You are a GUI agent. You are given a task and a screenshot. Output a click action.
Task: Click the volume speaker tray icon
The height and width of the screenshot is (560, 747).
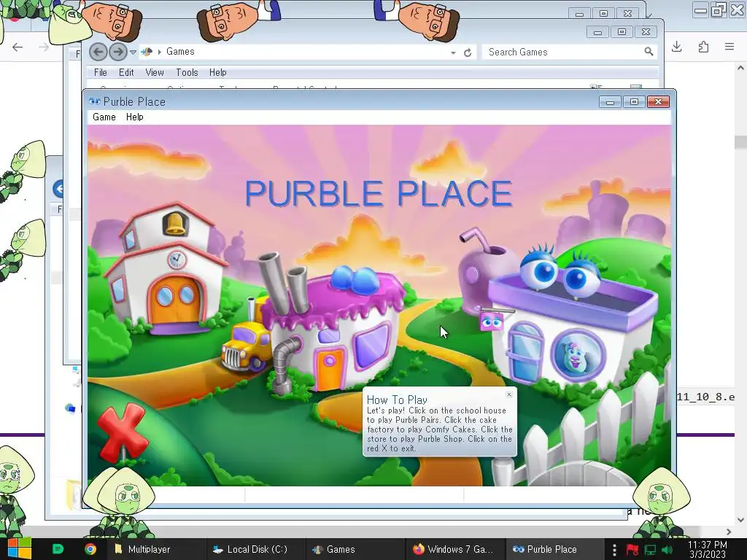[667, 550]
